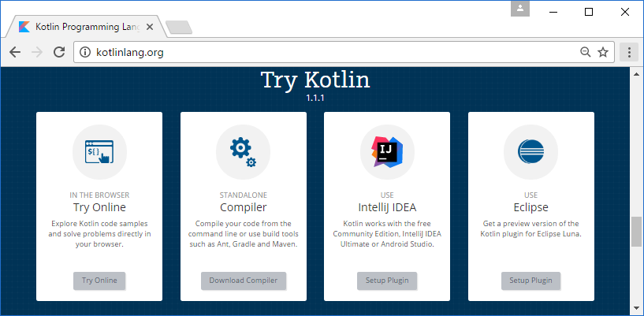
Task: Click the Try Online button
Action: pos(99,281)
